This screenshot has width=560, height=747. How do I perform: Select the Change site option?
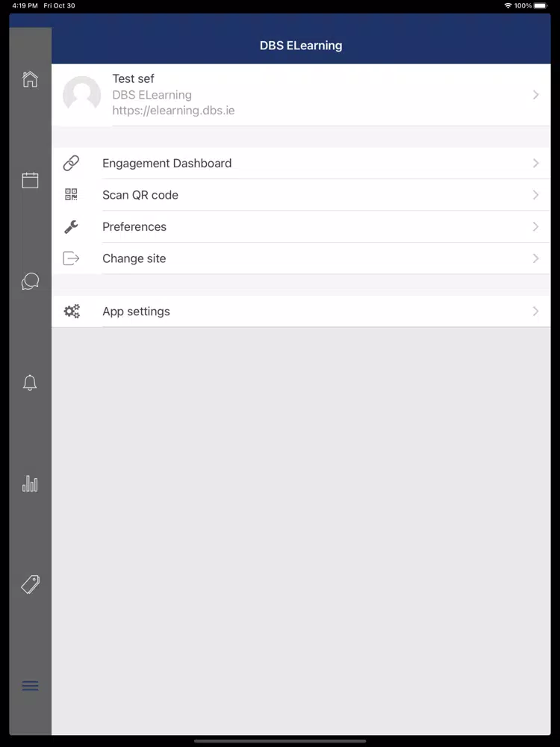pos(301,258)
